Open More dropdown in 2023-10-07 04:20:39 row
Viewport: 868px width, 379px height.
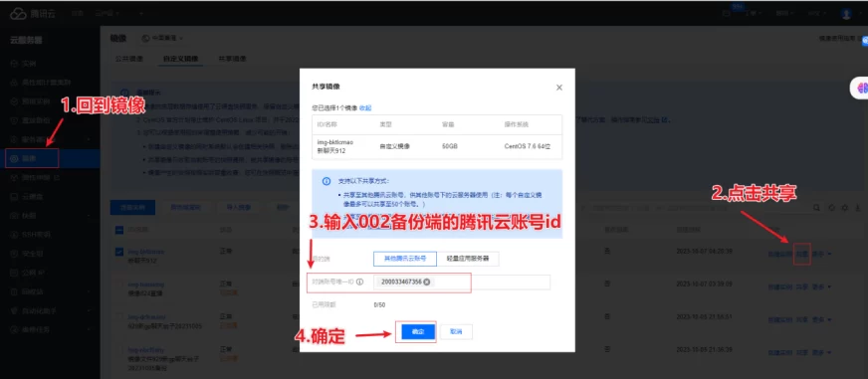click(821, 255)
